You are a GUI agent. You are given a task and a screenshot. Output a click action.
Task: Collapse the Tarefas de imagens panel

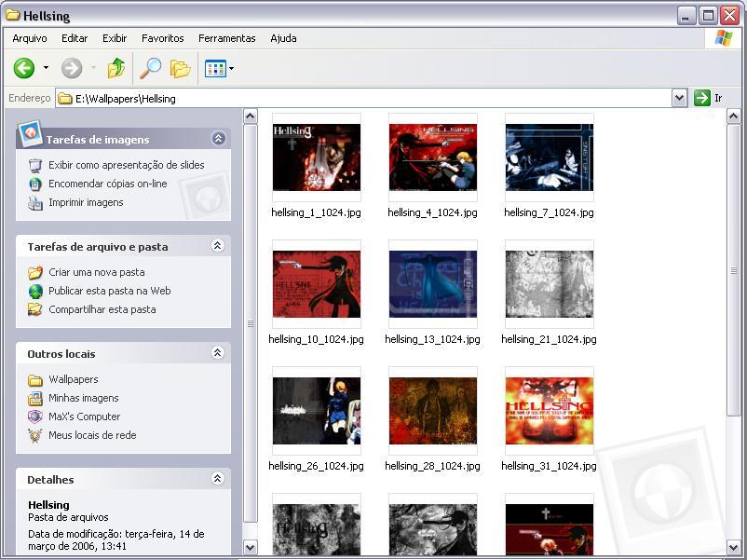(218, 138)
